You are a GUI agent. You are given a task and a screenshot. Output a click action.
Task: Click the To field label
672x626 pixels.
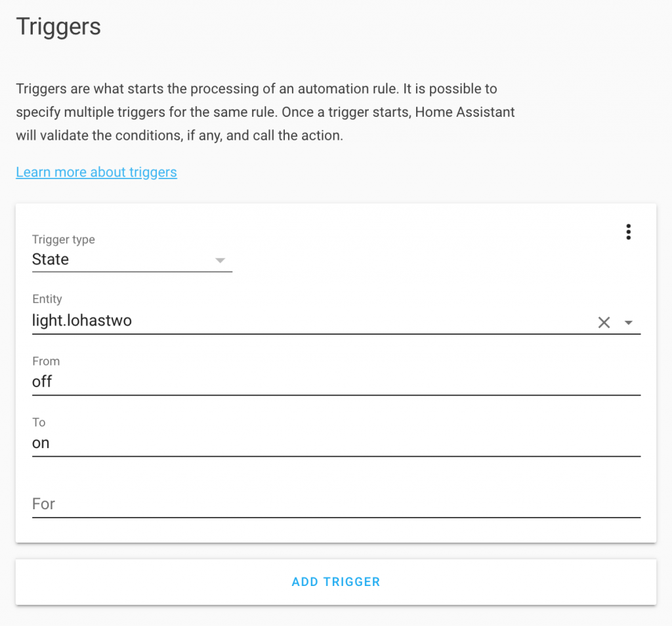[x=39, y=423]
